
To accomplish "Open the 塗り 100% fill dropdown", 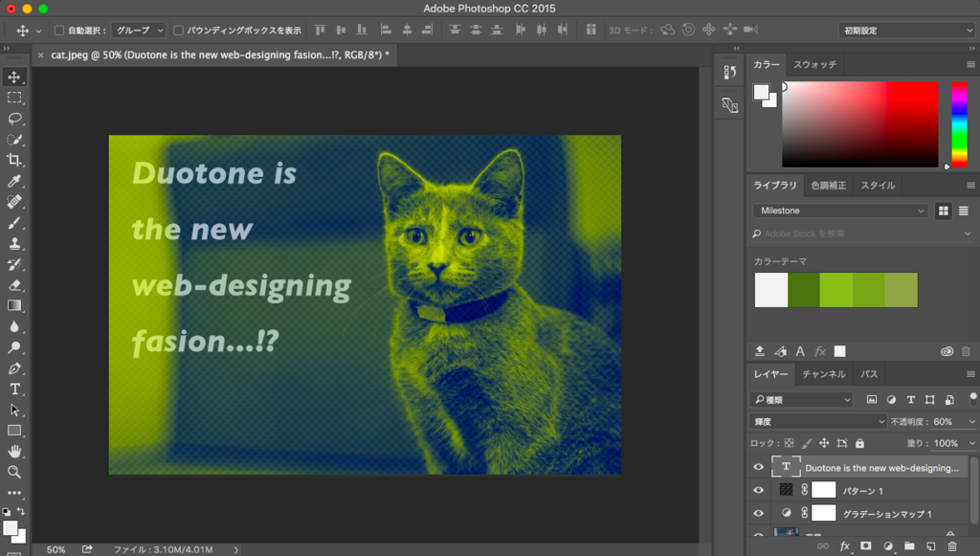I will point(971,443).
